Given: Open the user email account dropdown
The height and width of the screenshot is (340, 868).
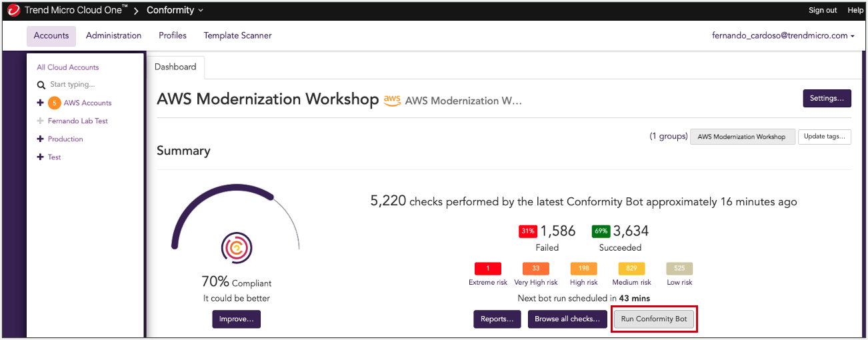Looking at the screenshot, I should 783,35.
